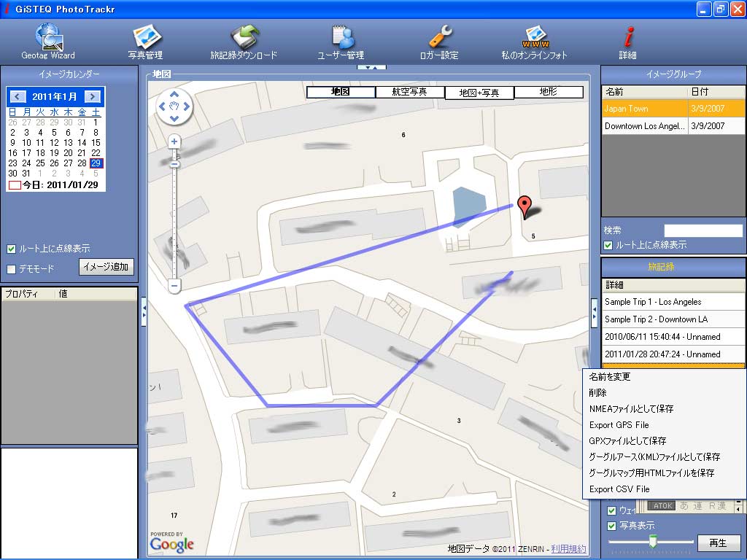Click the map zoom slider handle
This screenshot has width=747, height=560.
click(x=174, y=164)
